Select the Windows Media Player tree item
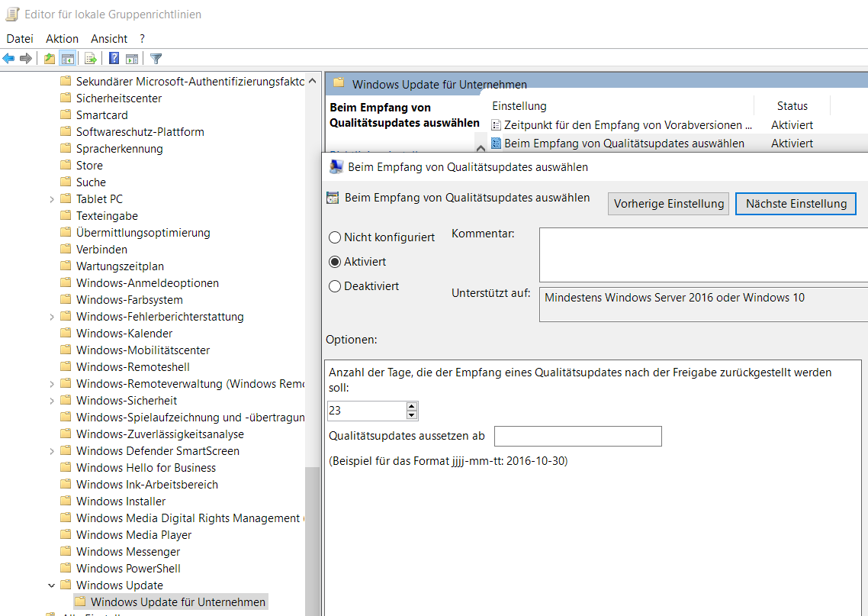Screen dimensions: 868x616 (133, 534)
